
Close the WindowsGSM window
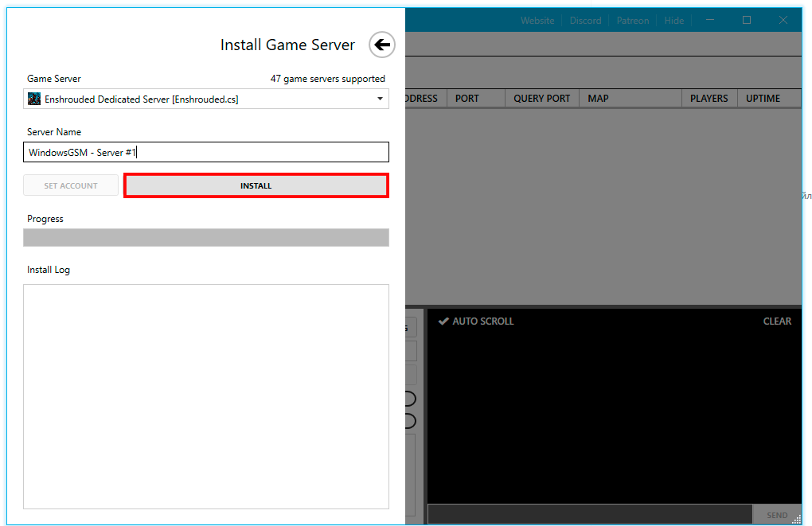[783, 20]
